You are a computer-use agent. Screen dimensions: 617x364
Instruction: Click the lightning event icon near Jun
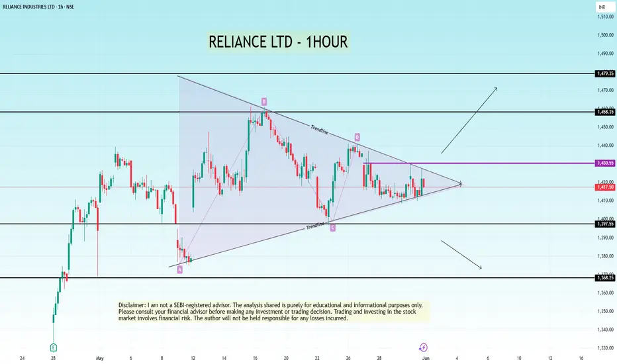click(423, 347)
